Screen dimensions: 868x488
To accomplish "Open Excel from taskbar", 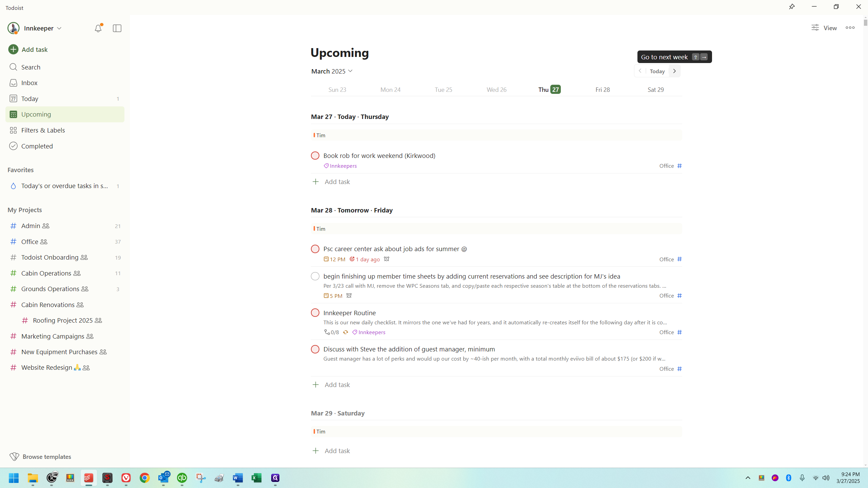I will [257, 478].
